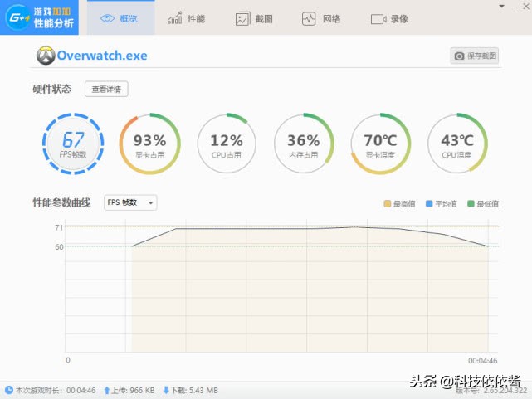Close the performance analysis window
Image resolution: width=532 pixels, height=399 pixels.
[x=526, y=7]
